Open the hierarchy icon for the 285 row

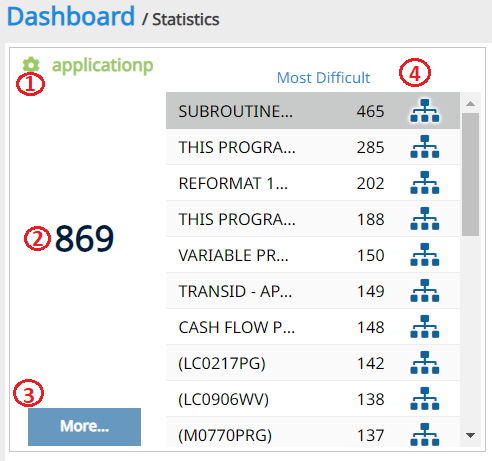pyautogui.click(x=425, y=147)
